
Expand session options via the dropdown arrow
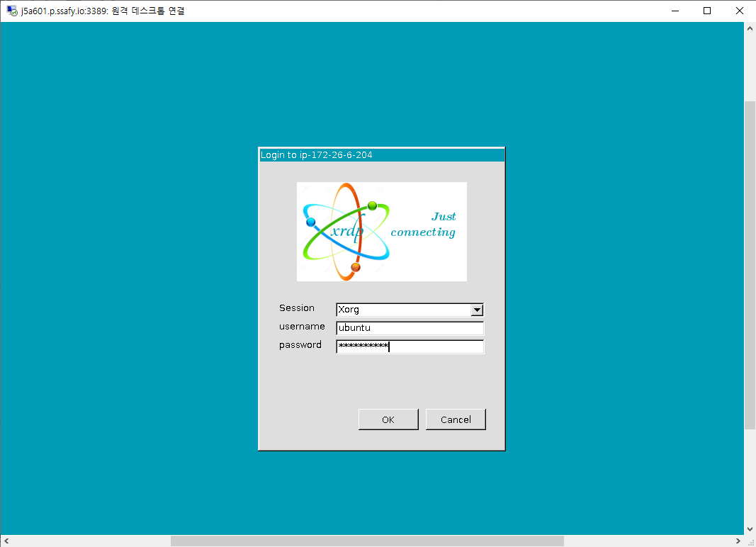[477, 310]
